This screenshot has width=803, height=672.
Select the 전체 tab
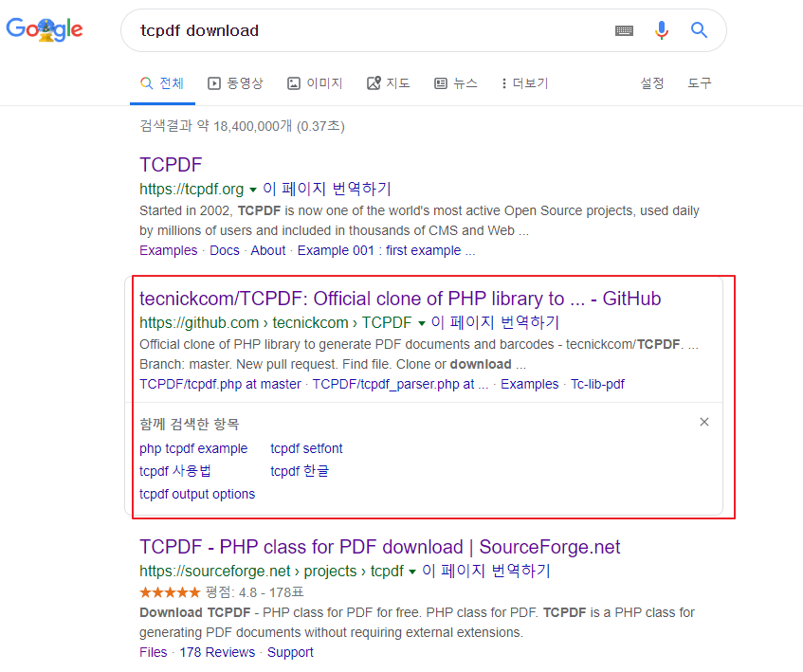pos(162,83)
